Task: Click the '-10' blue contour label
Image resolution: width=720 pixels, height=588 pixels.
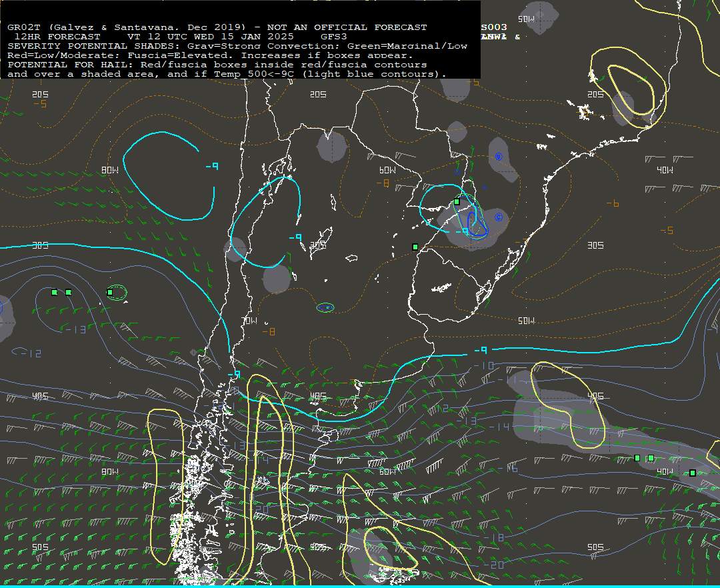Action: tap(484, 366)
